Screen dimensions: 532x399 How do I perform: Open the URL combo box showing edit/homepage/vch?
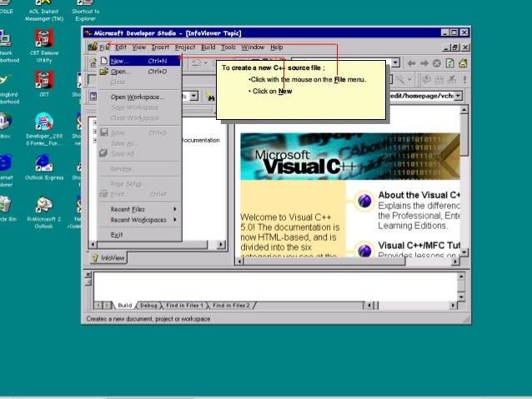tap(458, 96)
